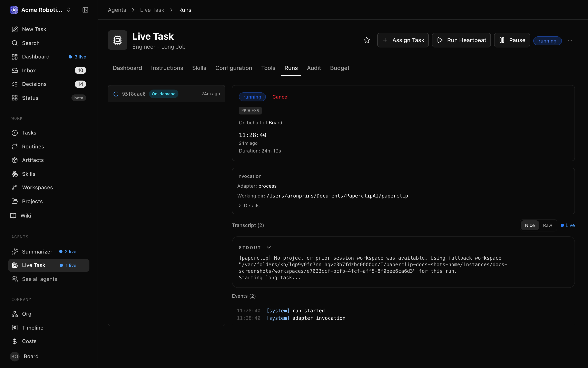
Task: Click the Projects folder icon
Action: pos(14,201)
